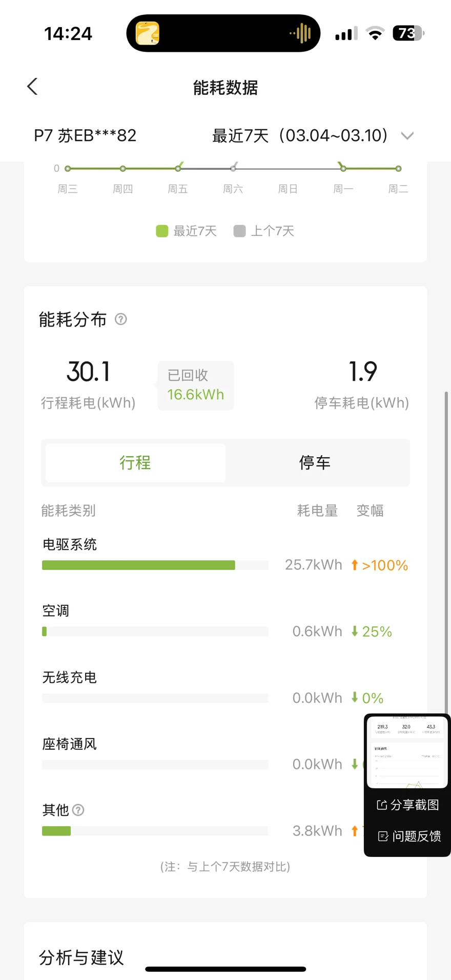451x980 pixels.
Task: Tap the battery indicator in status bar
Action: [408, 33]
